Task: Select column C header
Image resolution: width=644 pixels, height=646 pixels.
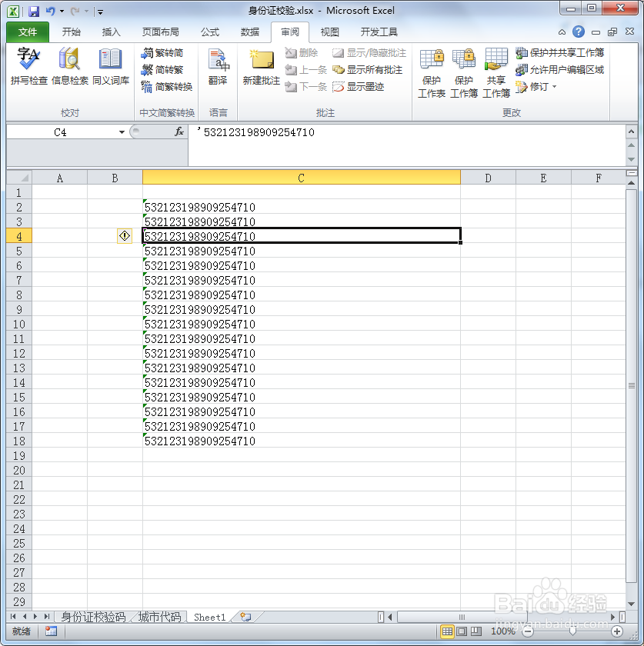Action: pyautogui.click(x=302, y=178)
